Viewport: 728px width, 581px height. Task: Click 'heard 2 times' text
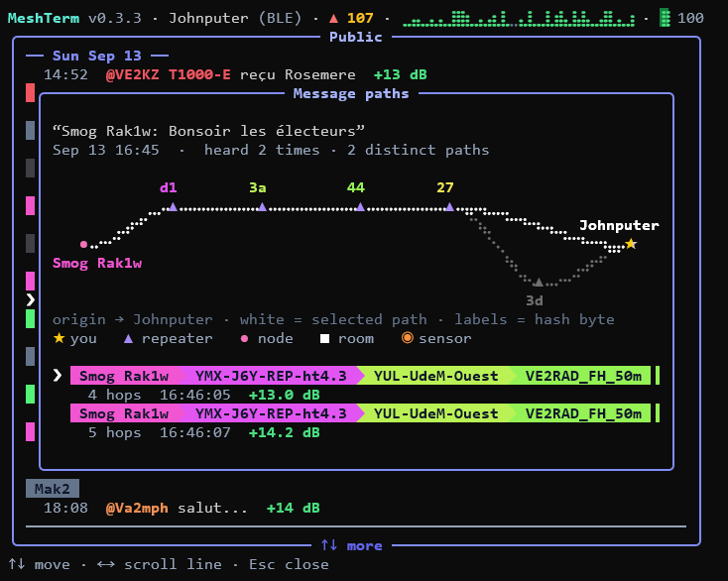tap(262, 150)
